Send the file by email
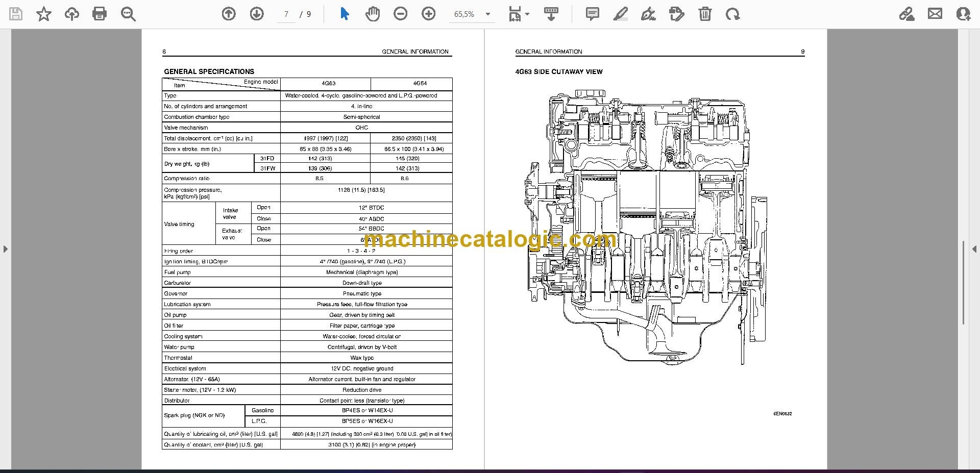 point(935,14)
